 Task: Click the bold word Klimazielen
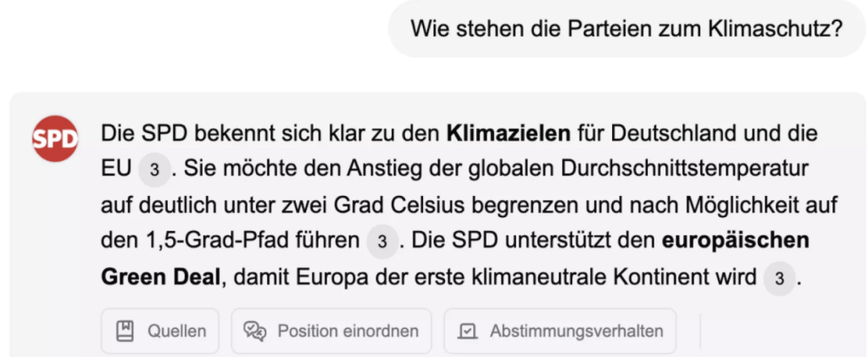point(508,133)
